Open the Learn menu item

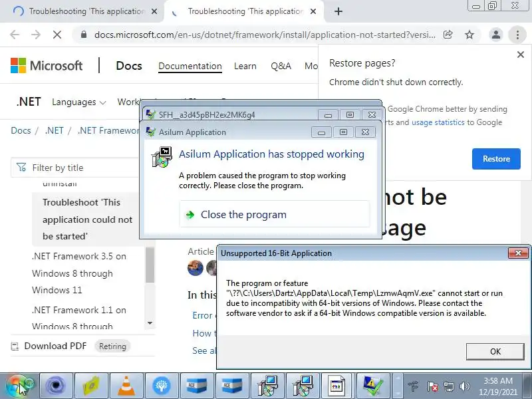pos(245,66)
